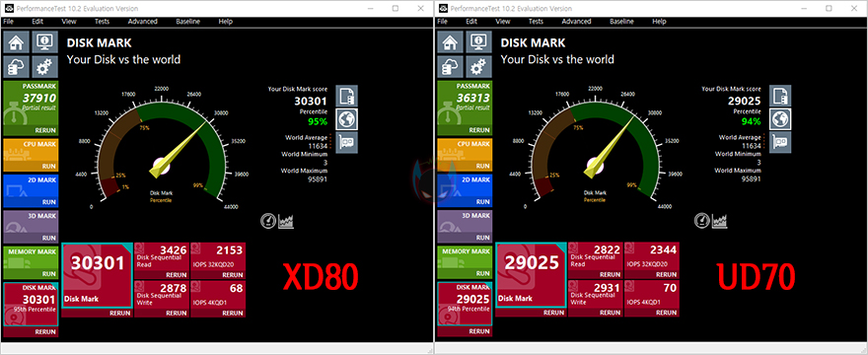Image resolution: width=868 pixels, height=355 pixels.
Task: Run CPU Mark in UD70 window
Action: coord(483,166)
